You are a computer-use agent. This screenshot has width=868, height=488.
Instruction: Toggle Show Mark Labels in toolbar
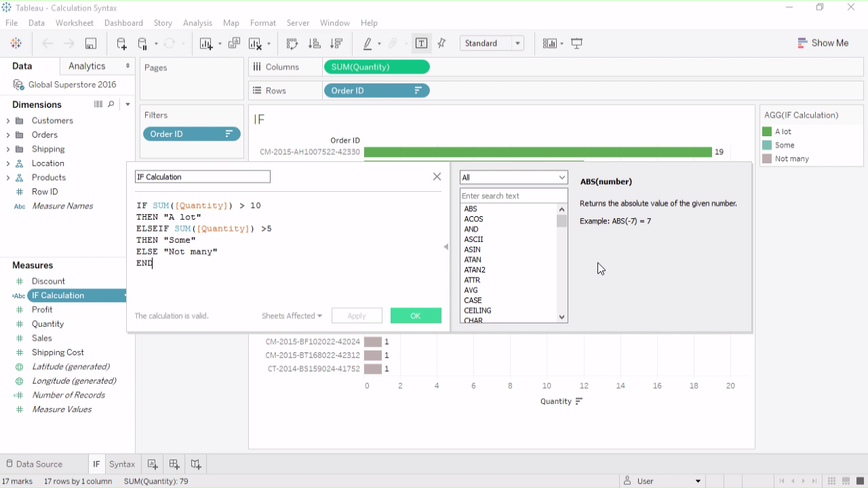pyautogui.click(x=421, y=43)
